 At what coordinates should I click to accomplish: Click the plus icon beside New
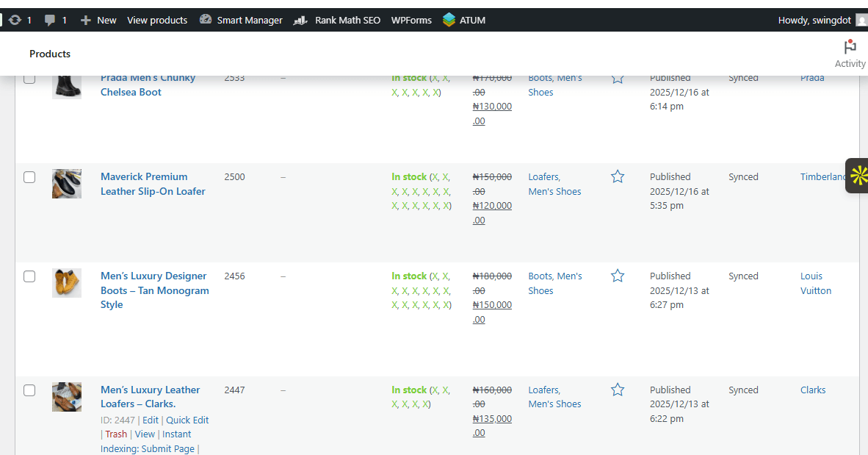click(85, 21)
